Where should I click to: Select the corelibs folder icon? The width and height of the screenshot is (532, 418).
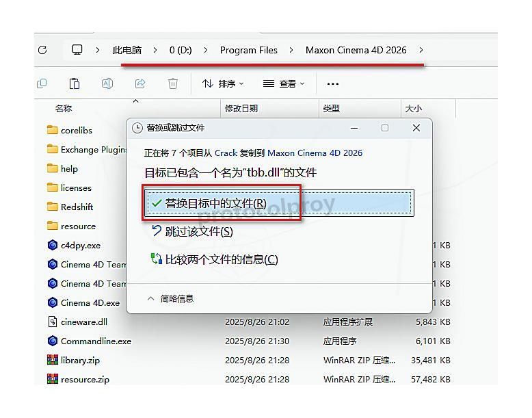pos(52,130)
